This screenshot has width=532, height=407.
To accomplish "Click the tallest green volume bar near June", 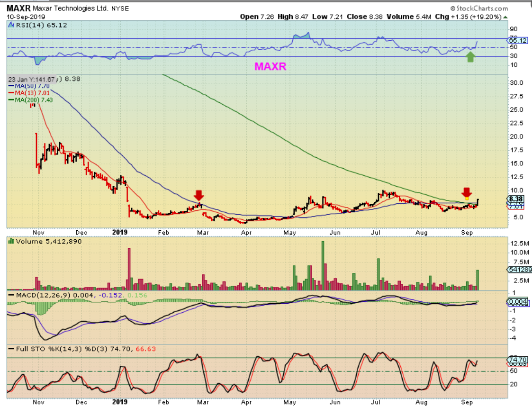I will [x=323, y=265].
